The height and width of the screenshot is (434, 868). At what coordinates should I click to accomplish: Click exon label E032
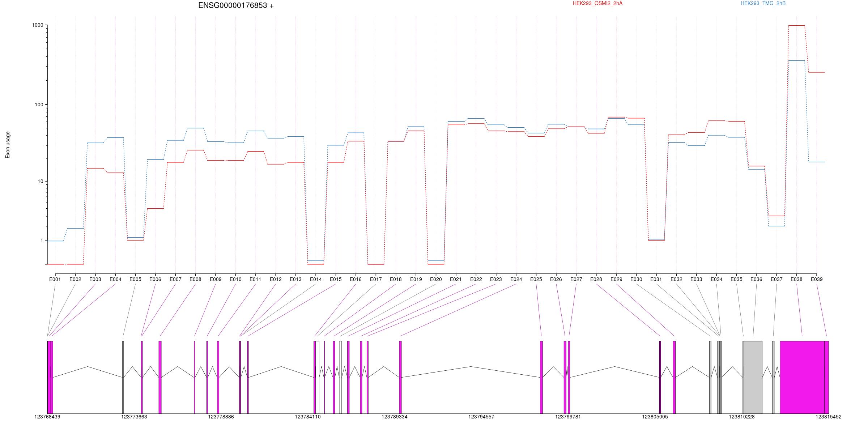tap(676, 279)
